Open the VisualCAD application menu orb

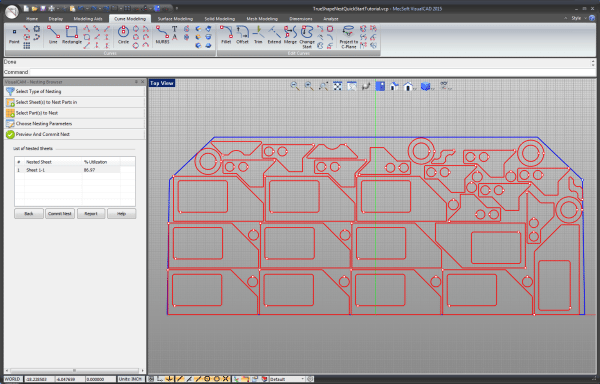[12, 12]
